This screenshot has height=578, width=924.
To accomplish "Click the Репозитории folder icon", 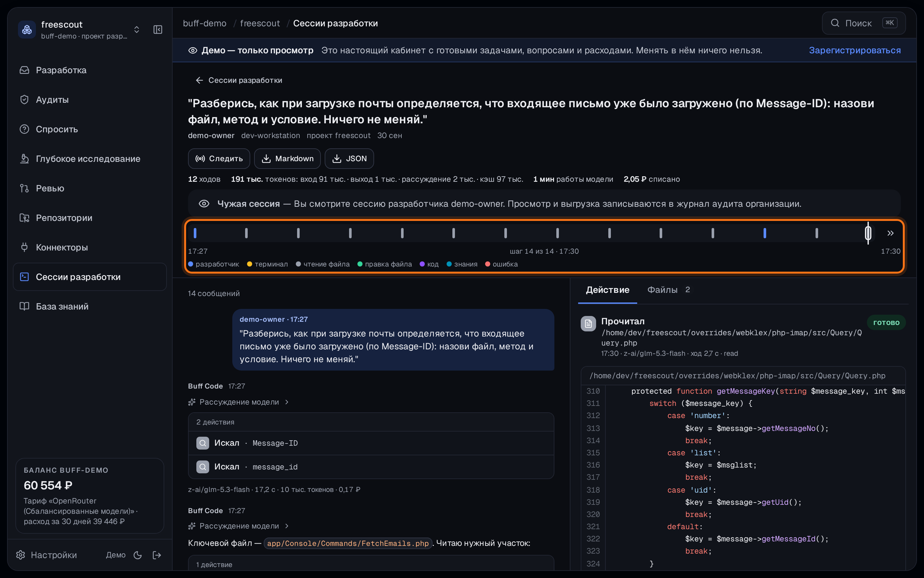I will [24, 217].
